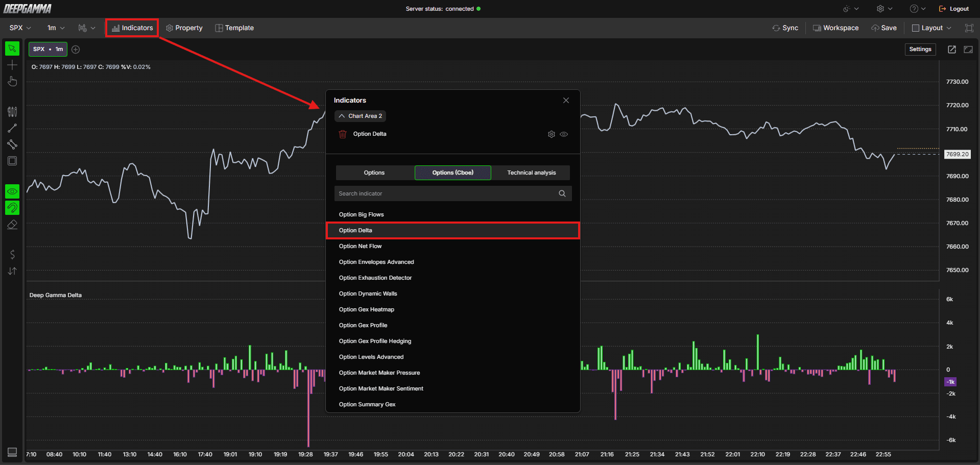Click the up-down arrows swap icon
980x465 pixels.
pyautogui.click(x=12, y=271)
